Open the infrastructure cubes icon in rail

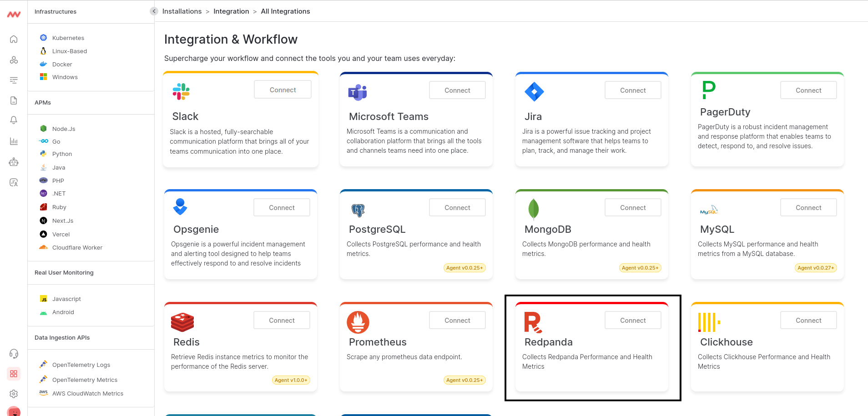tap(14, 60)
